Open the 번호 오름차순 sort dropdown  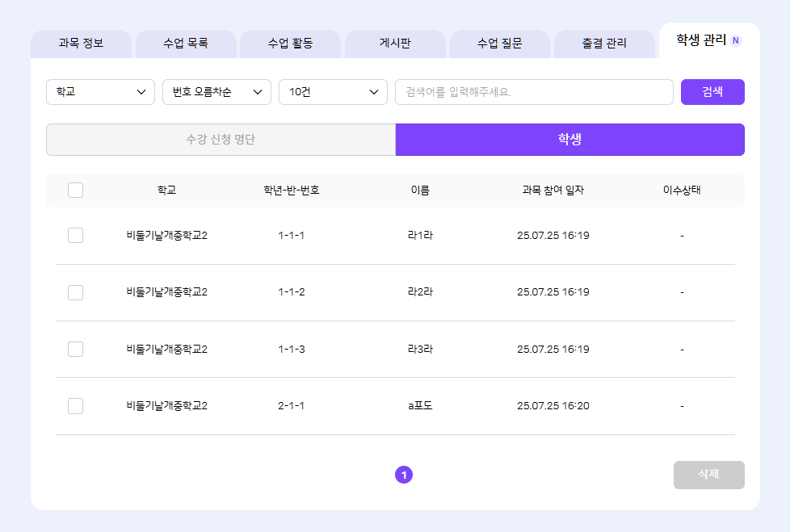click(x=216, y=92)
